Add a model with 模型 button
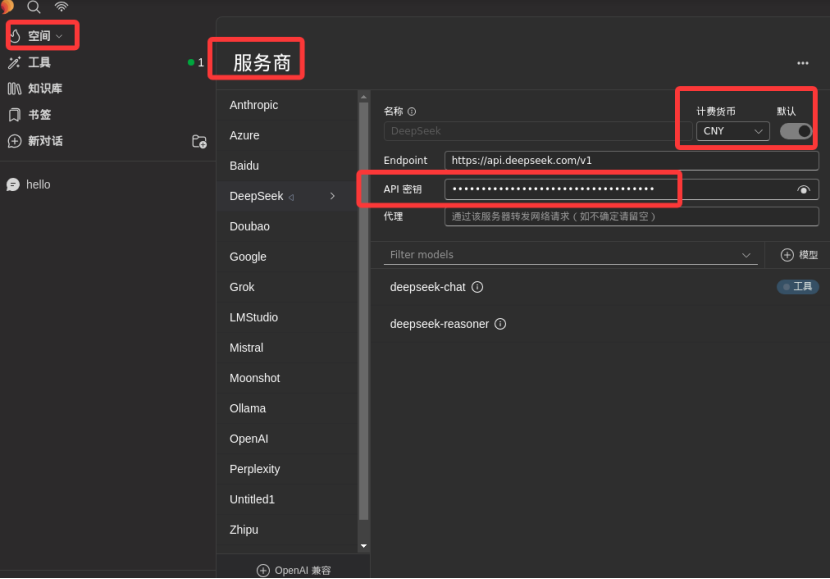 tap(799, 255)
